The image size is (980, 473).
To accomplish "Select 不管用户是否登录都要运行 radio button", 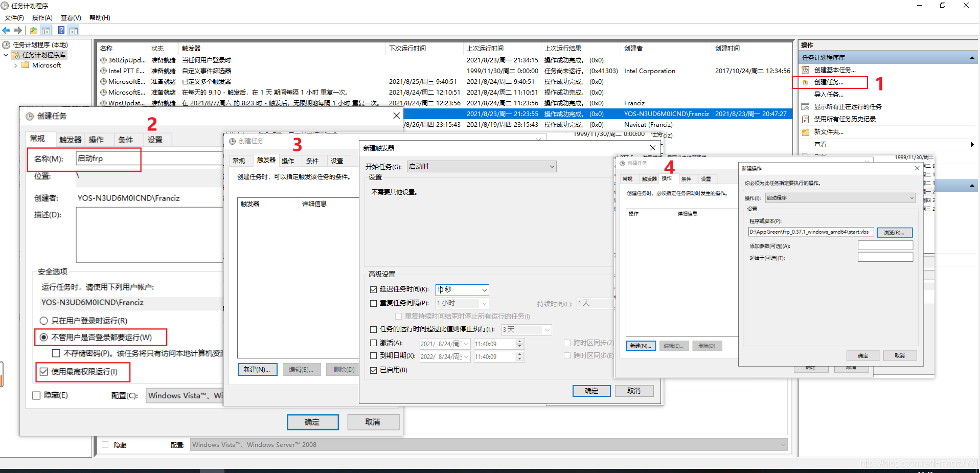I will coord(44,337).
